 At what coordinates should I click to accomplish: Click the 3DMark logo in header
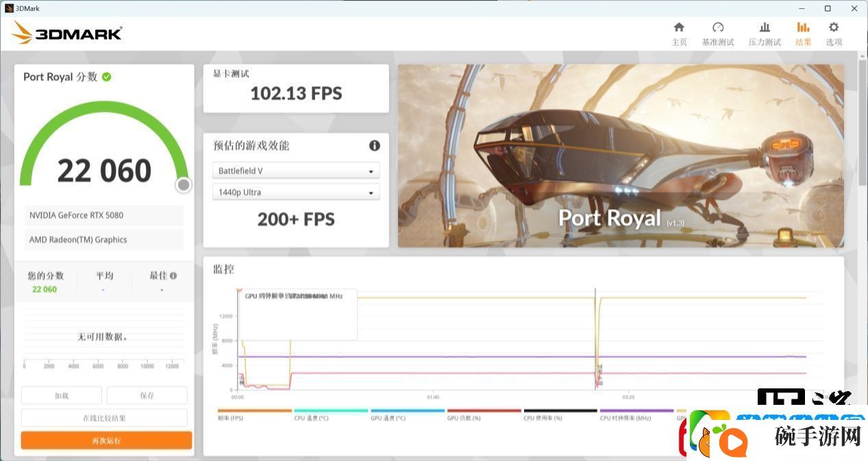[x=67, y=33]
